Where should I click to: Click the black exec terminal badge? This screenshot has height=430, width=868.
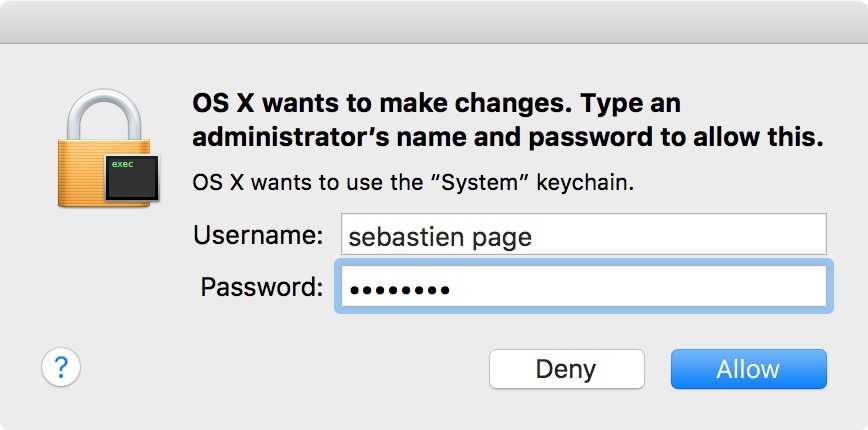(x=129, y=175)
